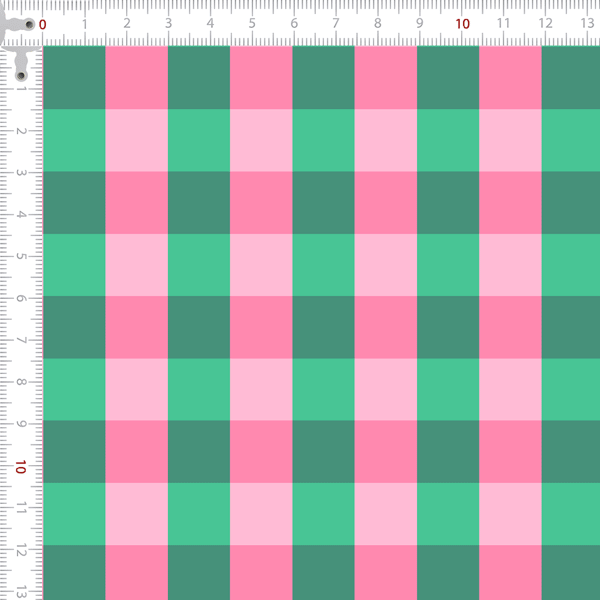Click number 9 on the horizontal ruler

[x=419, y=24]
